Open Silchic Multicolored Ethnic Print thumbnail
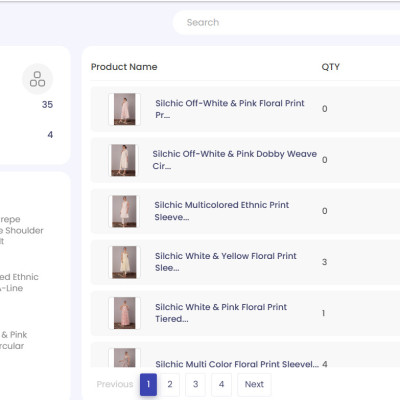400x400 pixels. pyautogui.click(x=124, y=211)
